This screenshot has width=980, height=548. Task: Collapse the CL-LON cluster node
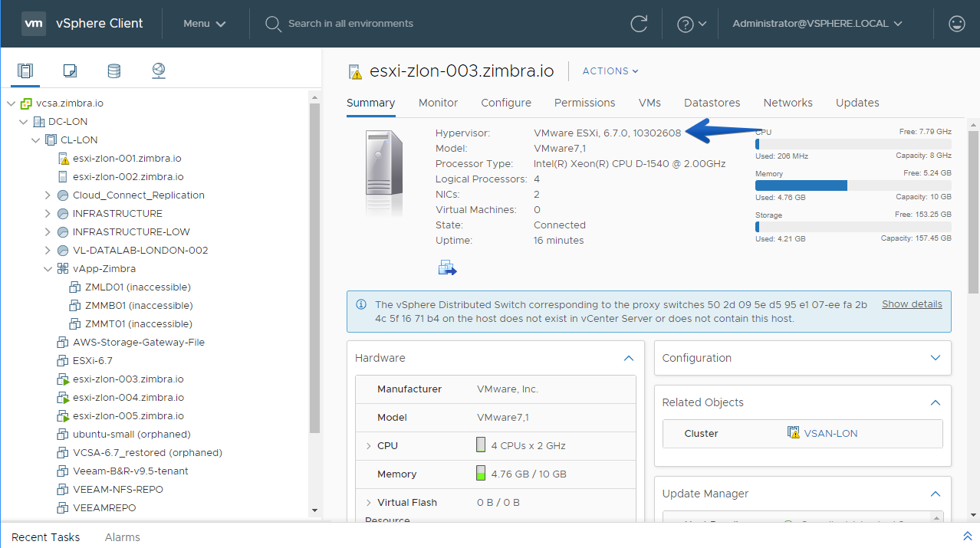pos(35,140)
